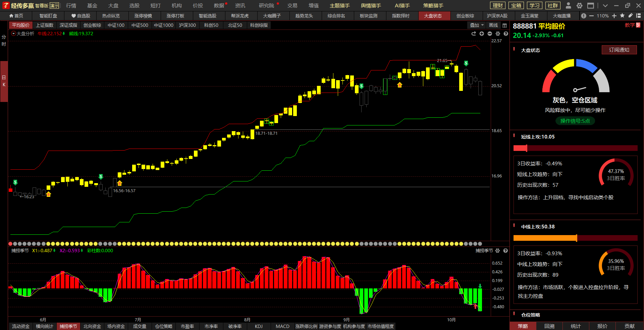Toggle the 教学 checkbox

click(x=638, y=25)
